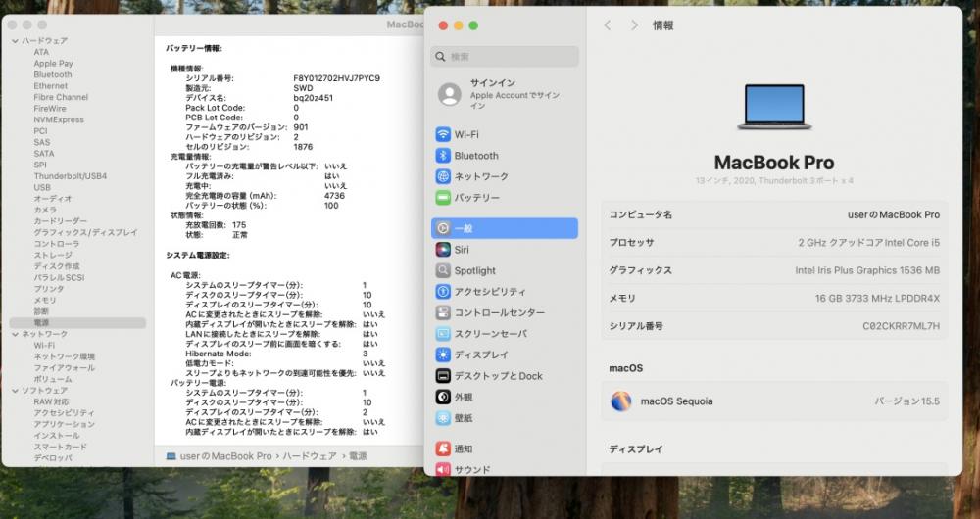
Task: Click the ネットワーク globe icon
Action: point(443,176)
